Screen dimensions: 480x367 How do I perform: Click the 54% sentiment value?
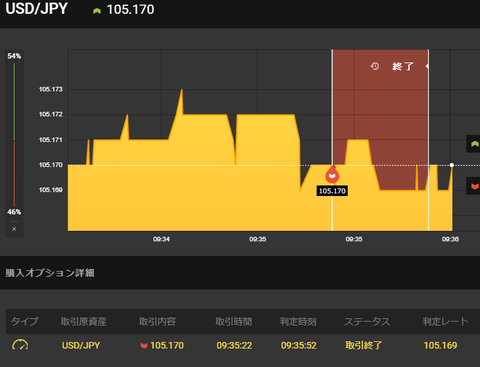coord(14,56)
